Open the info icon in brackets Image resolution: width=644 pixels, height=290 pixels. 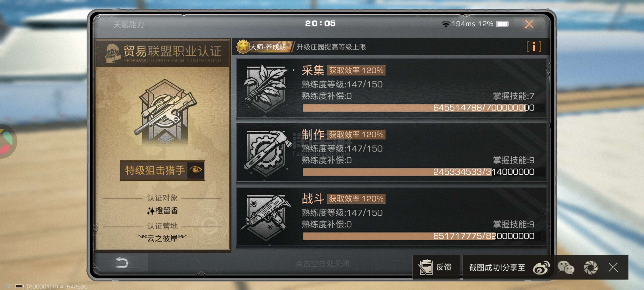[534, 46]
